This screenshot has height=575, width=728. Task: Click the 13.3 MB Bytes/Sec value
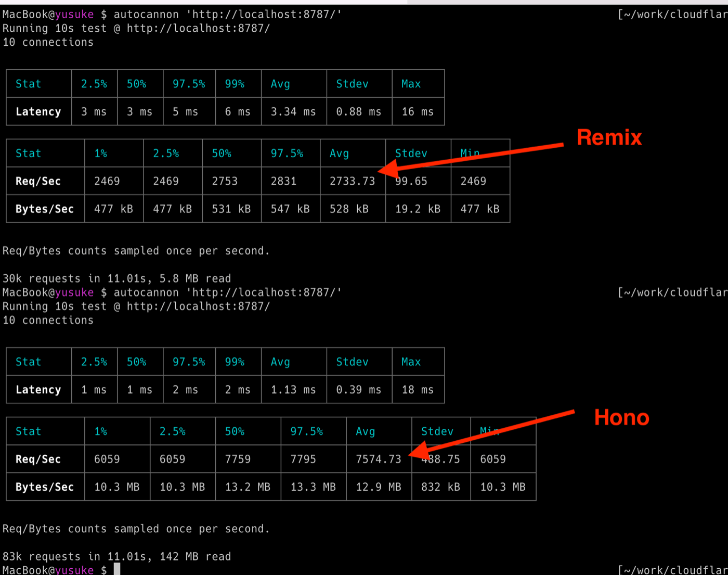pos(313,487)
